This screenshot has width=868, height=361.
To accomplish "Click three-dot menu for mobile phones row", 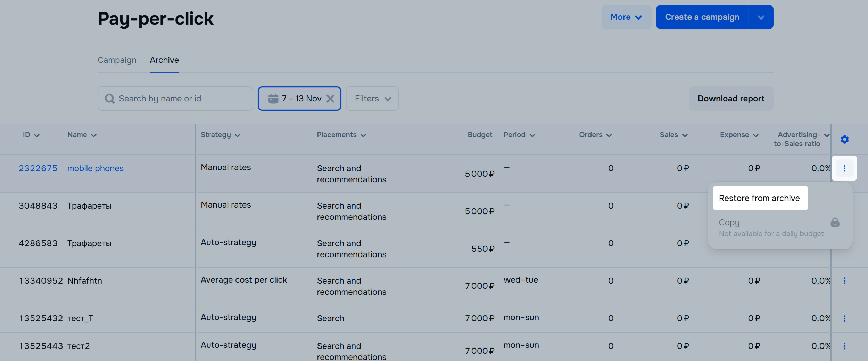I will (844, 168).
